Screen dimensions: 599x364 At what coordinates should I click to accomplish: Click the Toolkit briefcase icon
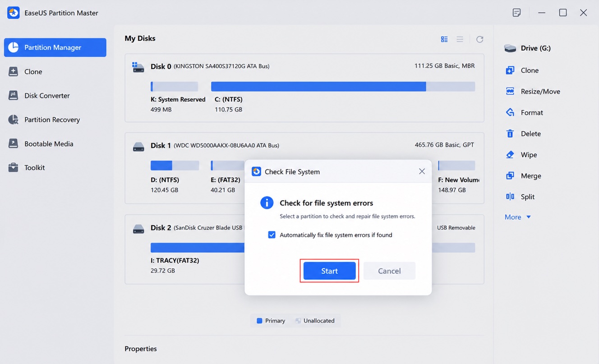point(14,167)
